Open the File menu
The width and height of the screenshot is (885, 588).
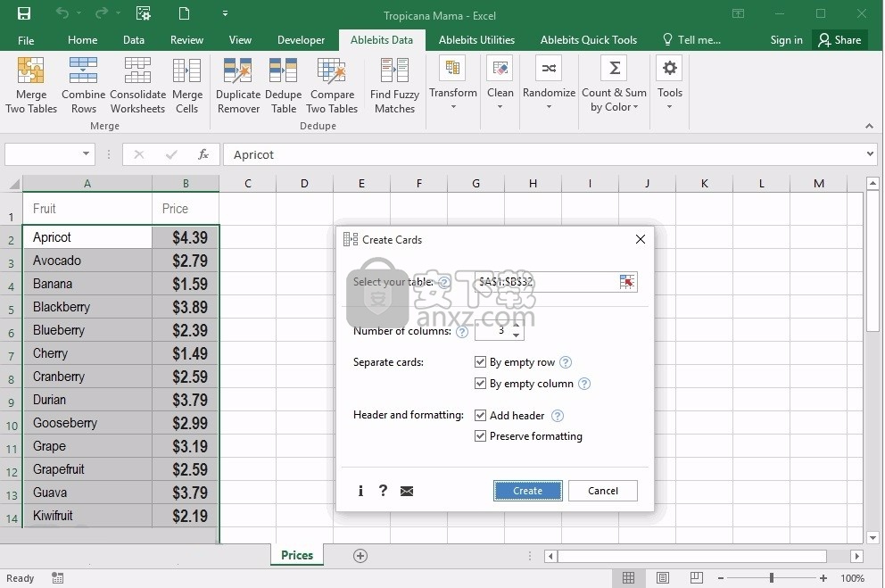[x=26, y=40]
